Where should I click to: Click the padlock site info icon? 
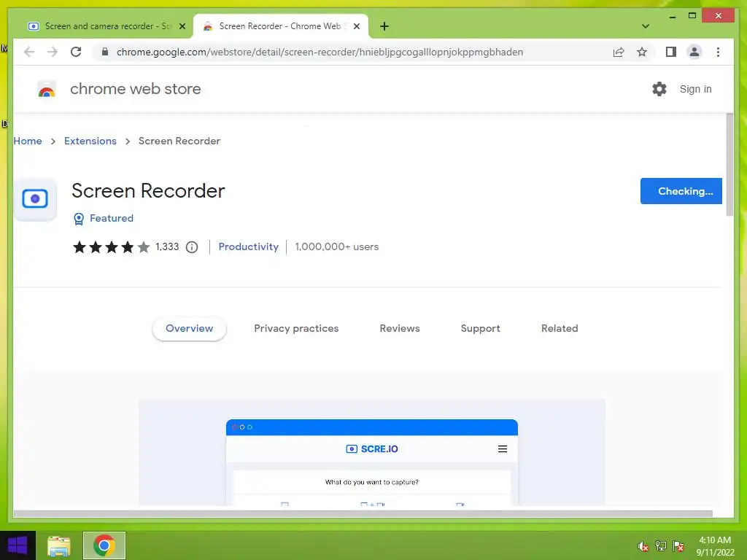coord(105,52)
